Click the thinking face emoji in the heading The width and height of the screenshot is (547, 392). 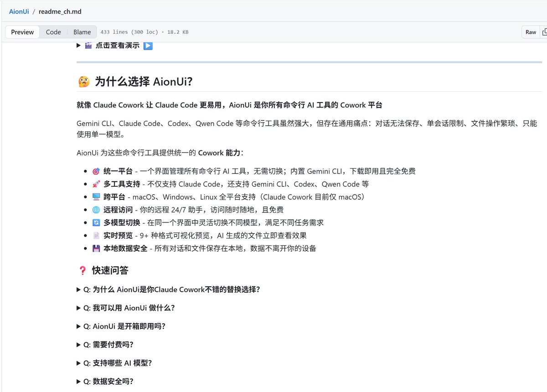click(x=83, y=82)
